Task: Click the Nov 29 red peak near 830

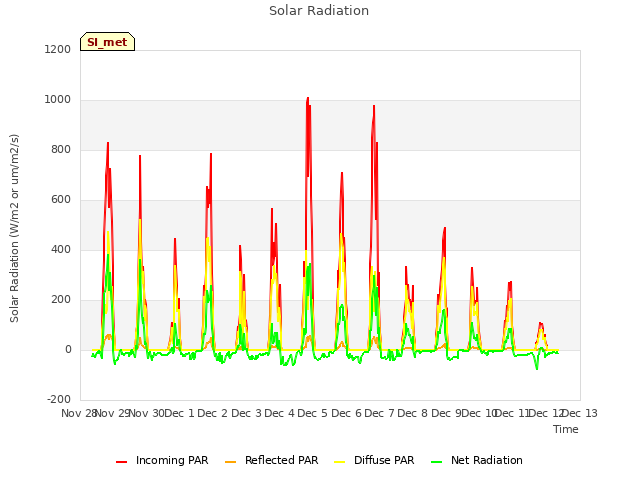Action: pyautogui.click(x=108, y=144)
